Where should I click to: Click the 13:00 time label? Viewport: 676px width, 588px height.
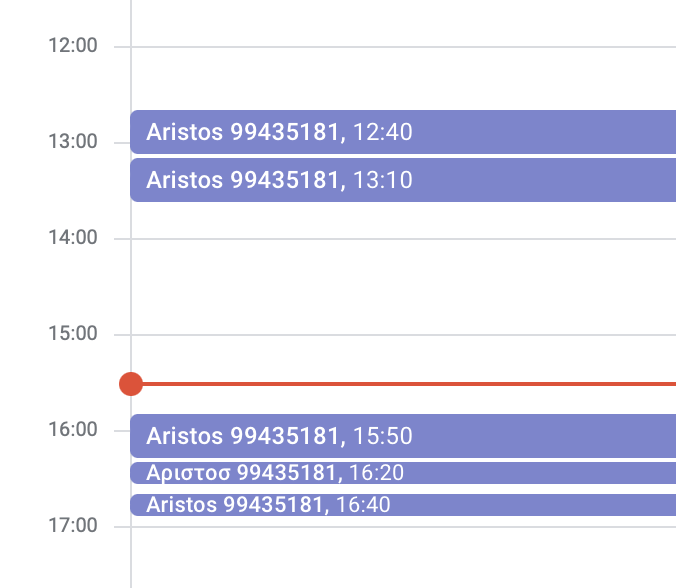point(73,141)
